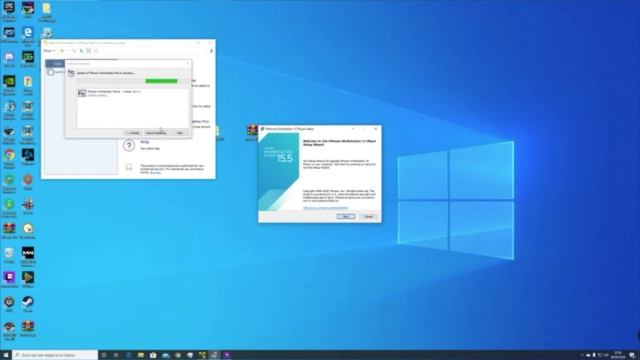Image resolution: width=640 pixels, height=360 pixels.
Task: Open the Twitch desktop shortcut
Action: 9,280
